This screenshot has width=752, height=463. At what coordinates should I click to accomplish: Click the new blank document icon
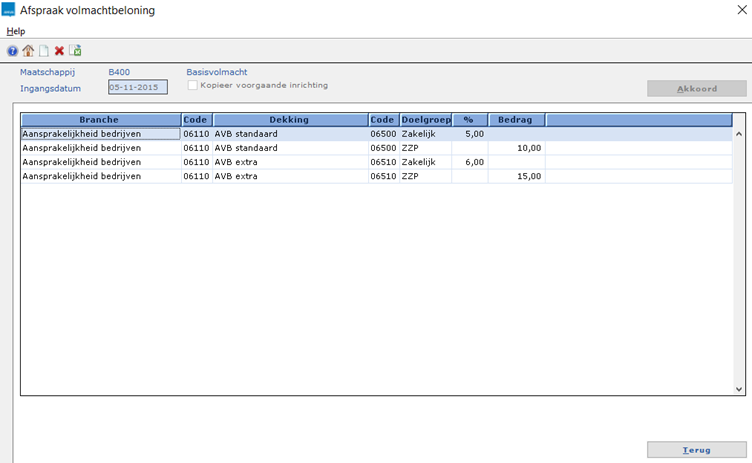[43, 51]
